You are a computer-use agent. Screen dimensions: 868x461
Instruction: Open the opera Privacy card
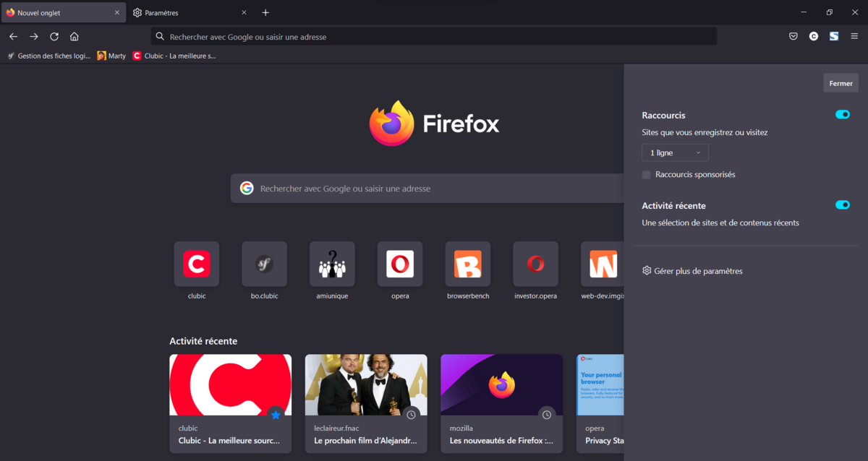(x=600, y=403)
